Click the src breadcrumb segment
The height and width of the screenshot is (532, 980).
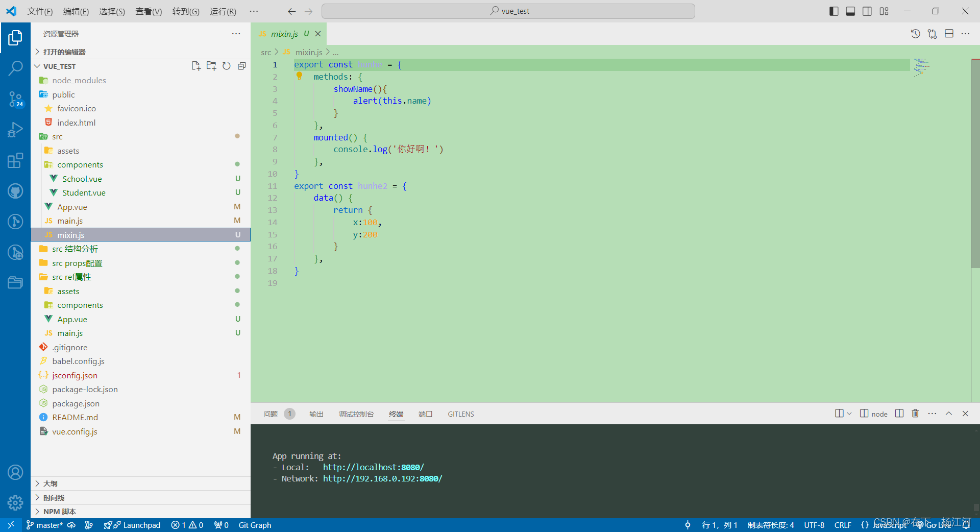tap(266, 52)
